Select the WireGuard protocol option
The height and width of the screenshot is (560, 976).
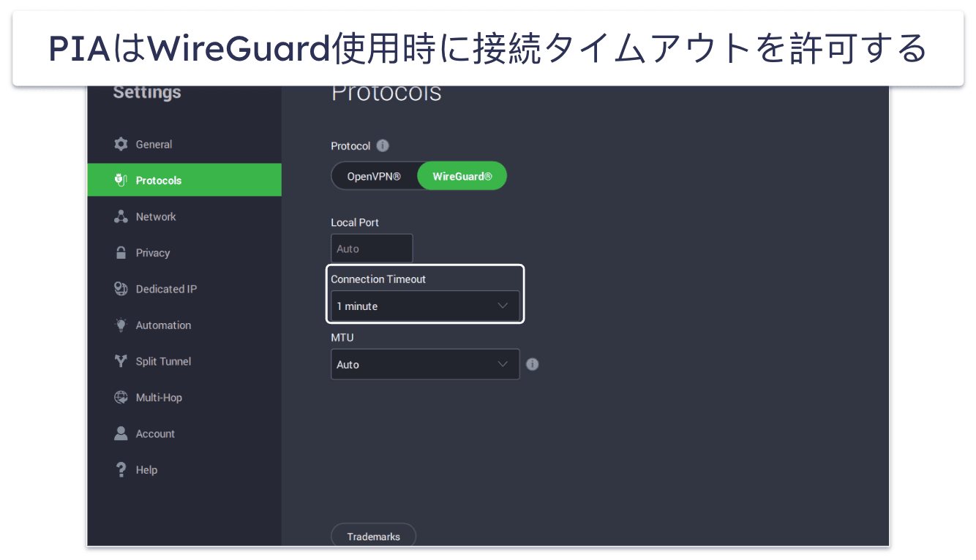462,176
